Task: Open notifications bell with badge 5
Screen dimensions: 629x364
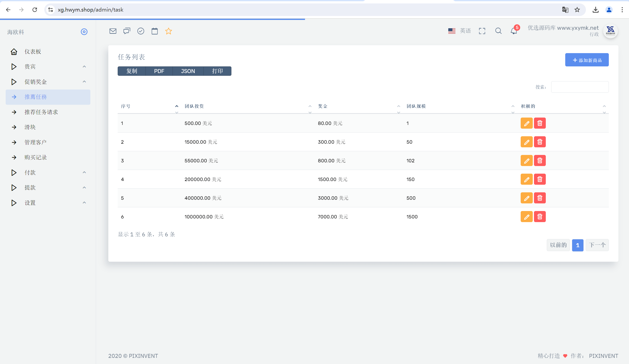Action: point(514,30)
